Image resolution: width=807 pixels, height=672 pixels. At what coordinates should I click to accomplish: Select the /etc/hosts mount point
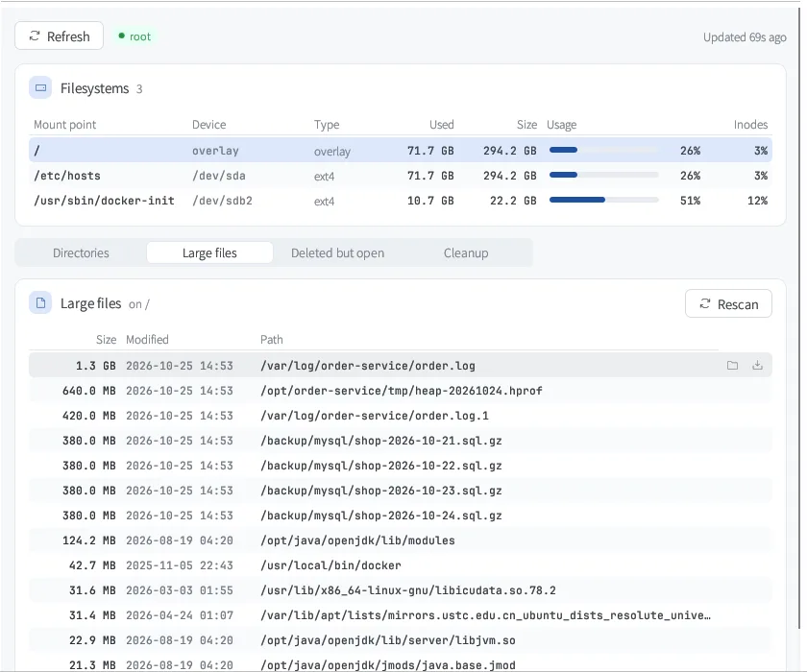(401, 176)
